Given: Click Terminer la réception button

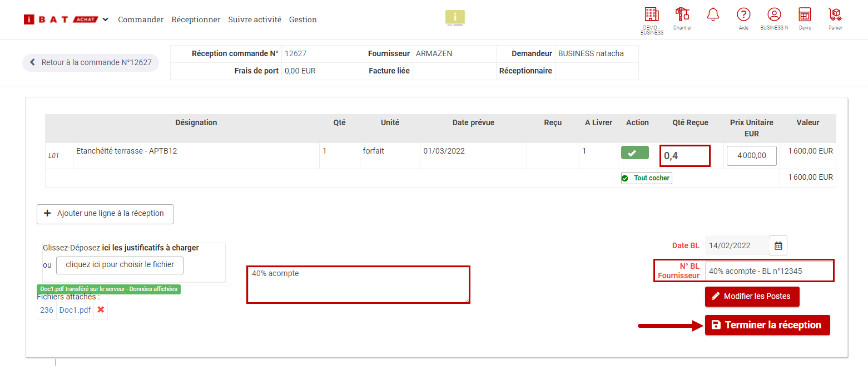Looking at the screenshot, I should 767,325.
